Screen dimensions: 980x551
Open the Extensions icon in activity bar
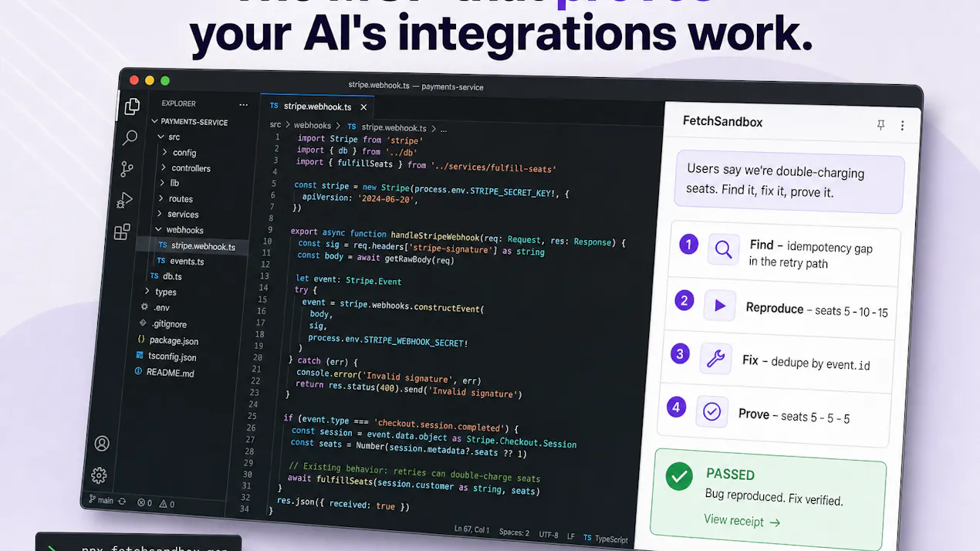coord(122,232)
